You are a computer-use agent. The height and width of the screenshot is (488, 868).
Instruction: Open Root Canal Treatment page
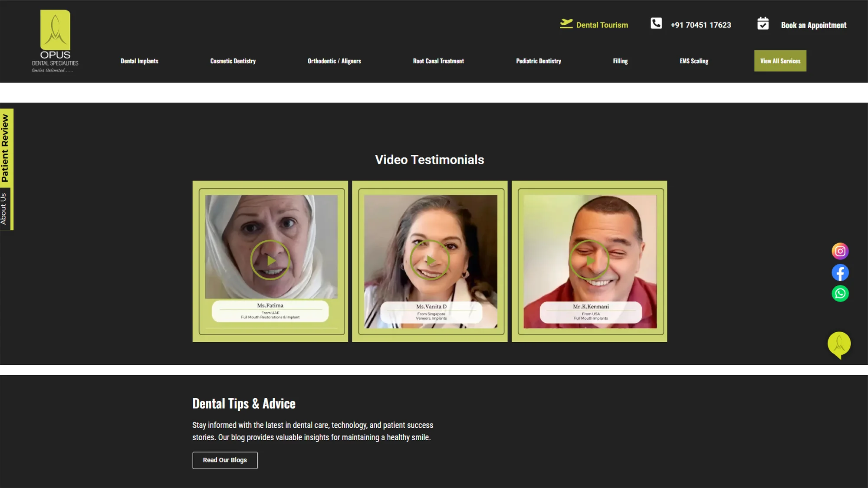438,61
